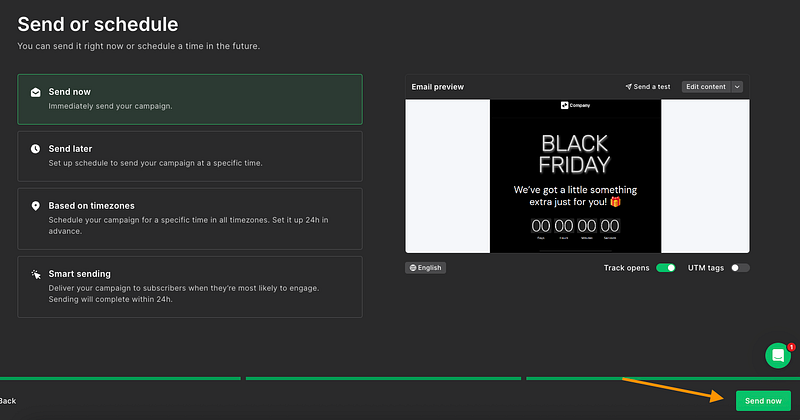Click the Email preview heading
800x420 pixels.
(x=438, y=87)
